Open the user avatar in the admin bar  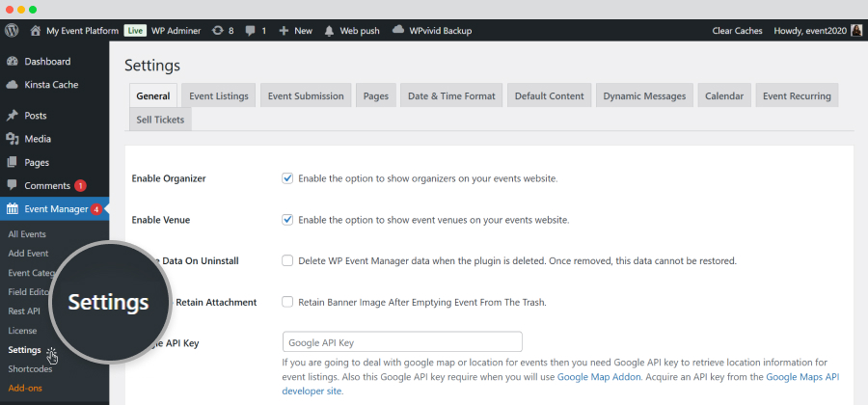coord(856,31)
